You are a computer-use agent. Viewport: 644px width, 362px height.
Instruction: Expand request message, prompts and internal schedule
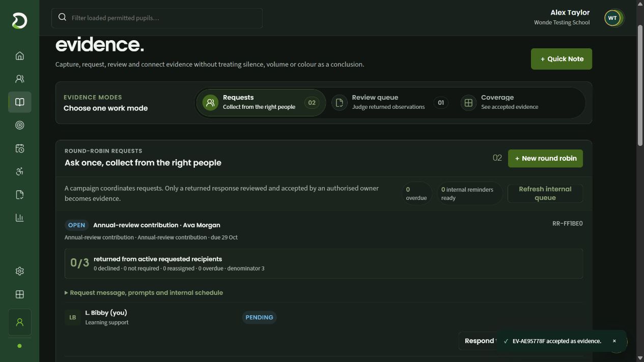(144, 293)
